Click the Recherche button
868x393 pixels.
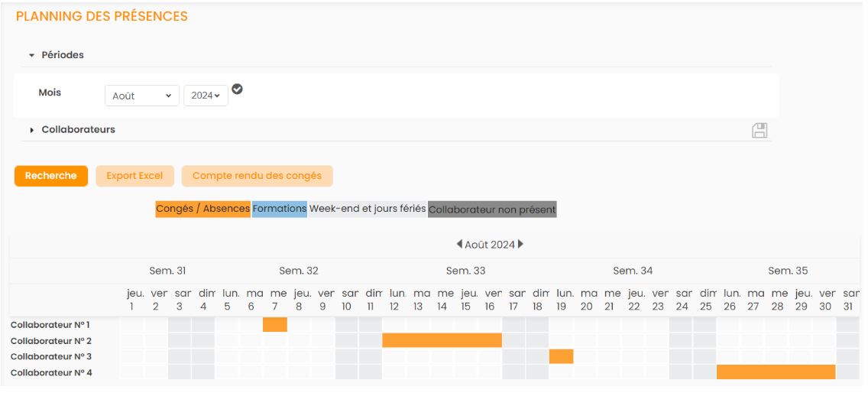coord(51,176)
